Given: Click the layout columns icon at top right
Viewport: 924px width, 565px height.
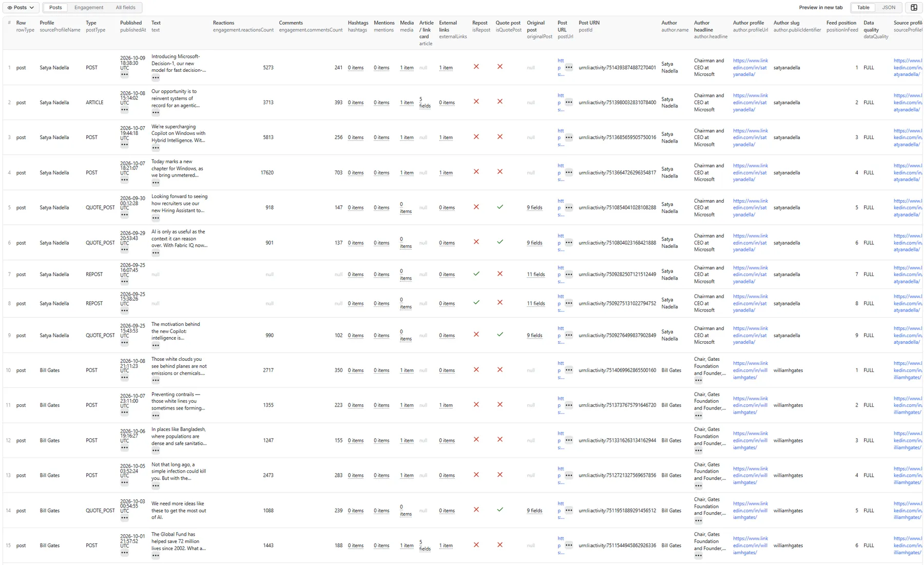Looking at the screenshot, I should [x=914, y=8].
